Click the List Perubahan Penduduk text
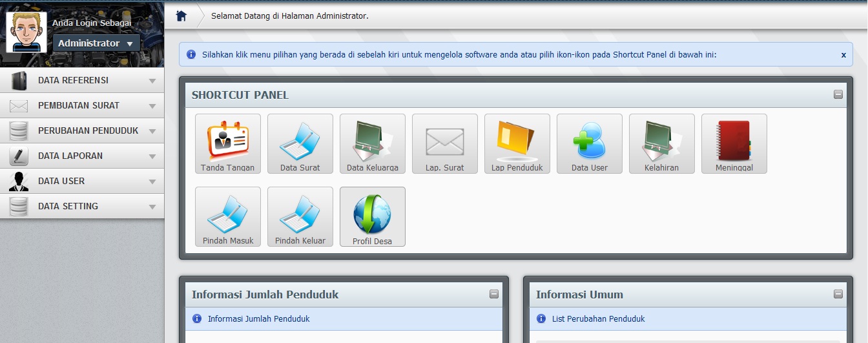This screenshot has height=343, width=868. (x=598, y=318)
